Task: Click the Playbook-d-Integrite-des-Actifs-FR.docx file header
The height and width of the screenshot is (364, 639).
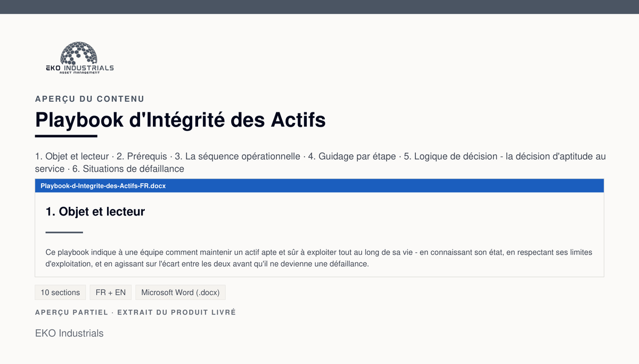Action: tap(319, 186)
